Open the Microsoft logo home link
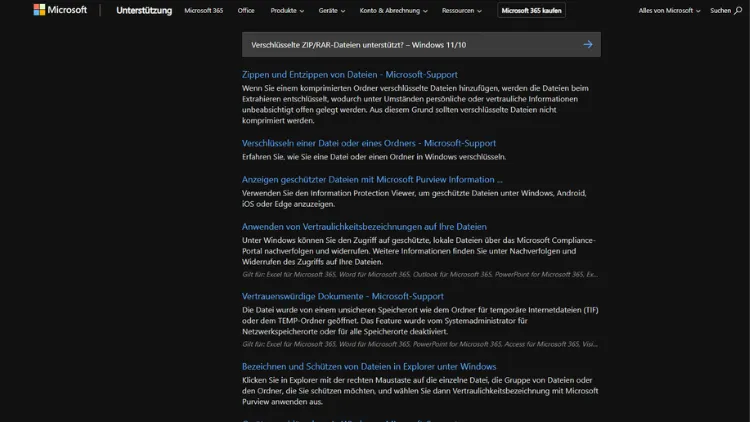 click(x=60, y=10)
